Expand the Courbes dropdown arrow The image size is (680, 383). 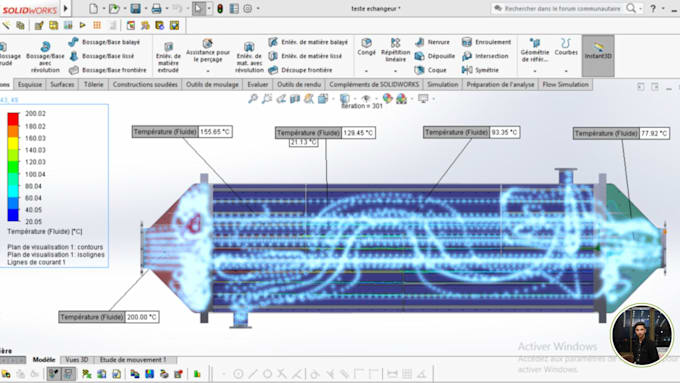coord(566,71)
